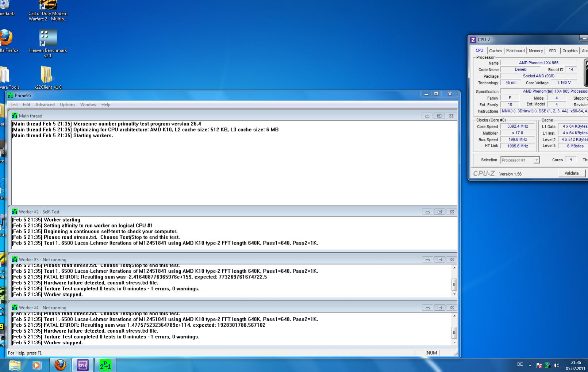Click the '1.160 V' core voltage value
588x372 pixels.
pos(564,83)
